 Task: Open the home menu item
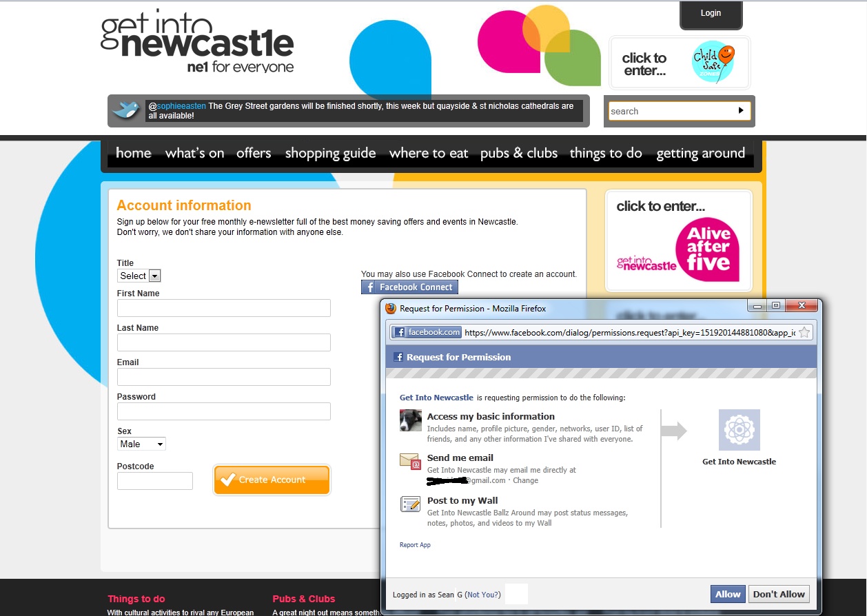click(x=134, y=153)
